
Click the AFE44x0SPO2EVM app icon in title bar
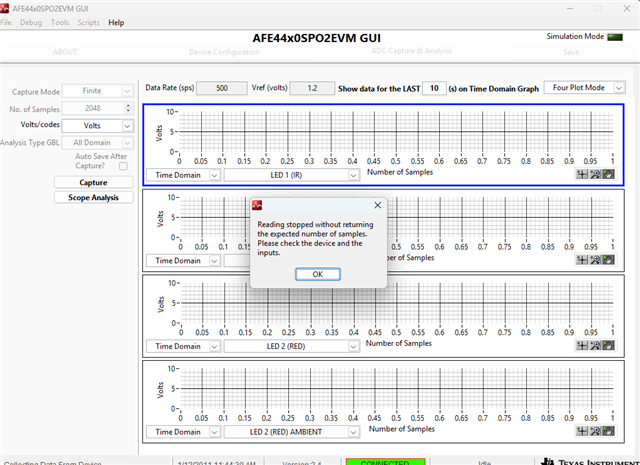coord(4,8)
